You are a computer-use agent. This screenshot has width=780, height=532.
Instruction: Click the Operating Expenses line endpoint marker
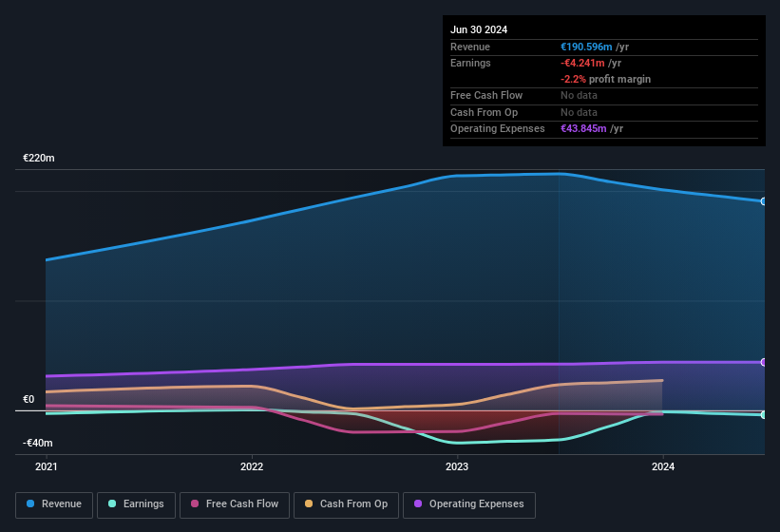point(763,362)
